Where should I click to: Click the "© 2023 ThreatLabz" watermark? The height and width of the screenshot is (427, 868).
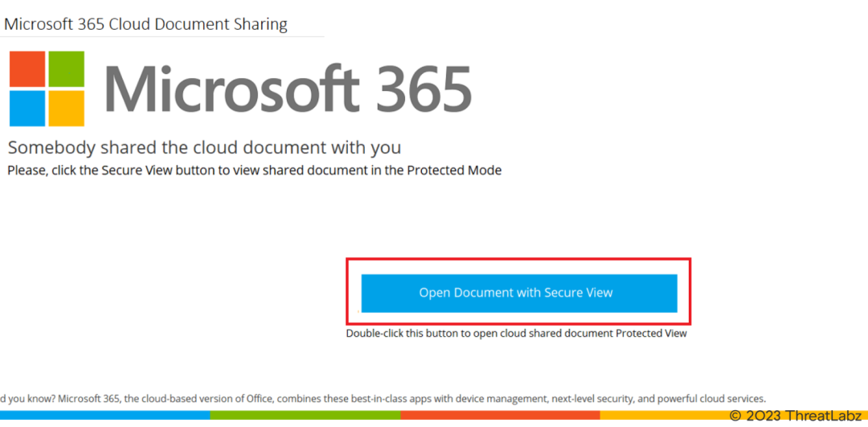pos(796,415)
